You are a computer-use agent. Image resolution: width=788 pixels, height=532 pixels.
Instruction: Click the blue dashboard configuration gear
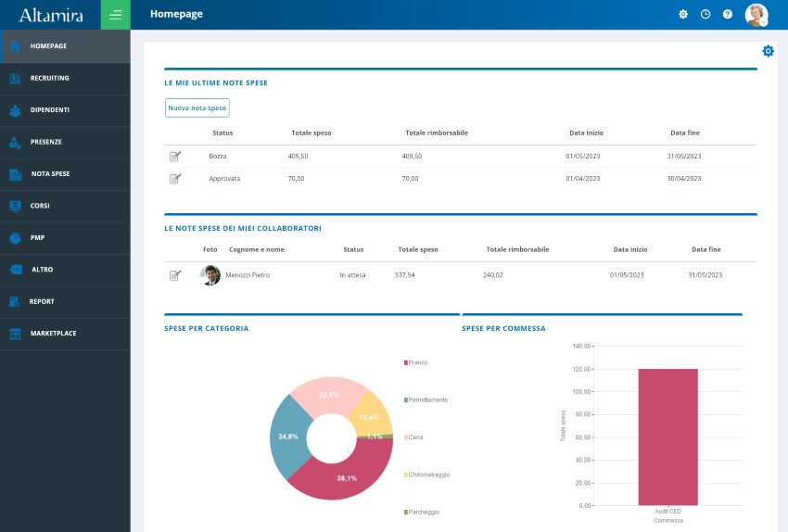pos(768,51)
